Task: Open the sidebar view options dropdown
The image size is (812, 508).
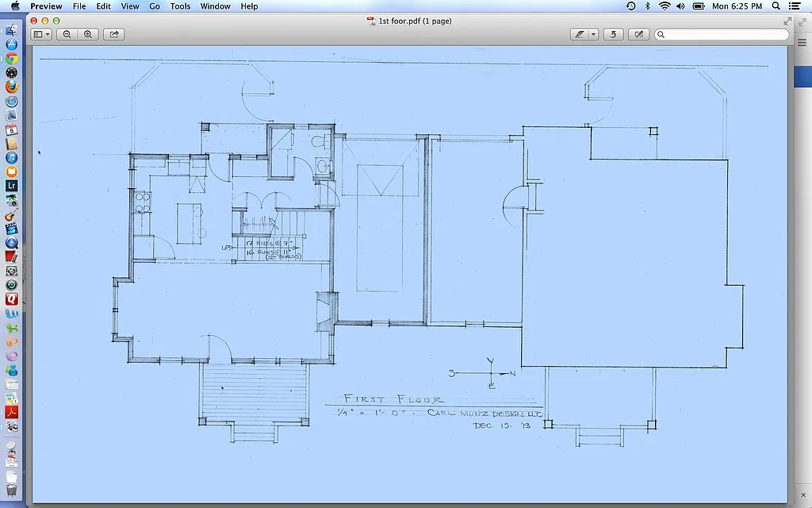Action: click(41, 34)
